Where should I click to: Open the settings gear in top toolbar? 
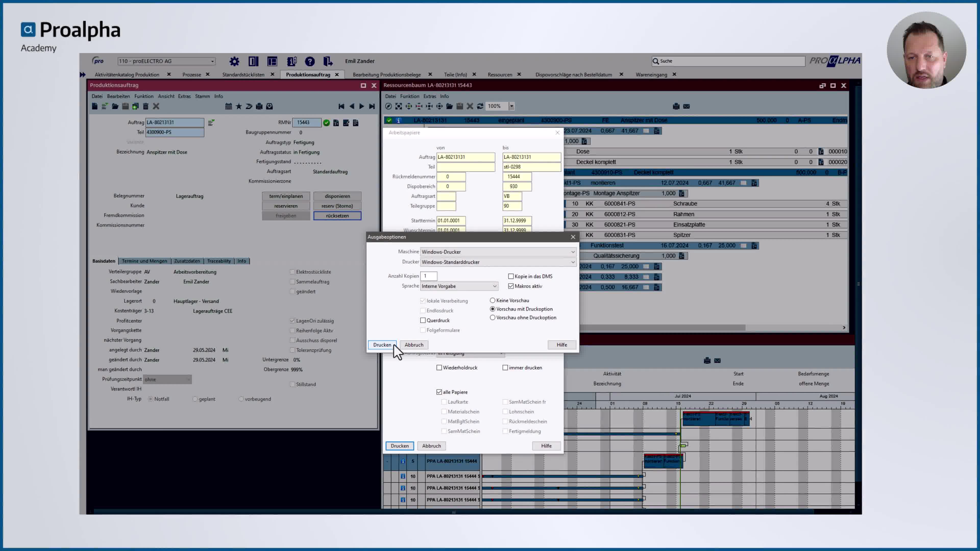coord(234,61)
